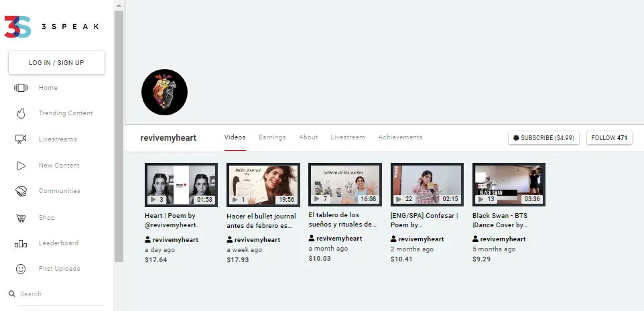
Task: Open Trending Content link
Action: coord(66,113)
